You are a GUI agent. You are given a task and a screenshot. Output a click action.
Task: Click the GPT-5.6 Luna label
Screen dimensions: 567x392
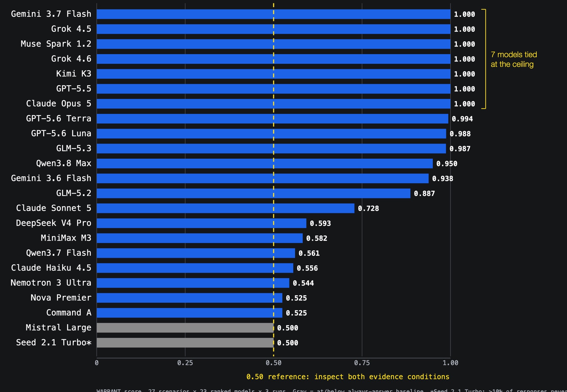(61, 134)
